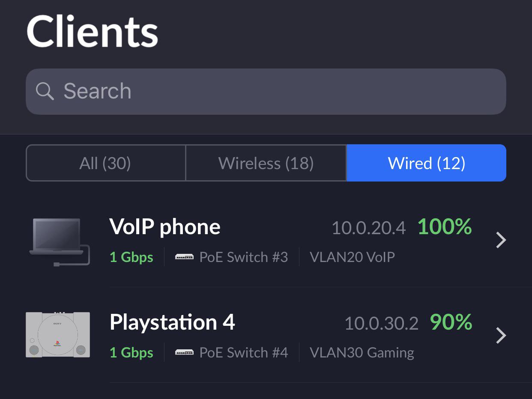Viewport: 532px width, 399px height.
Task: Click the laptop icon for VoIP phone
Action: [x=59, y=241]
